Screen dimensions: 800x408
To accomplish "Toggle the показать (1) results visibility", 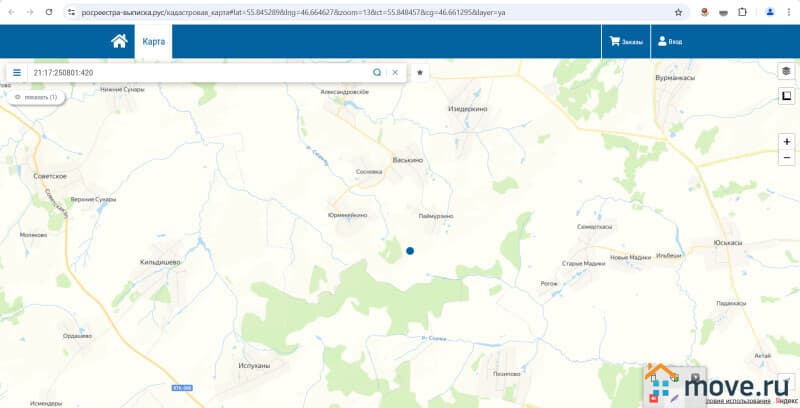I will point(36,97).
